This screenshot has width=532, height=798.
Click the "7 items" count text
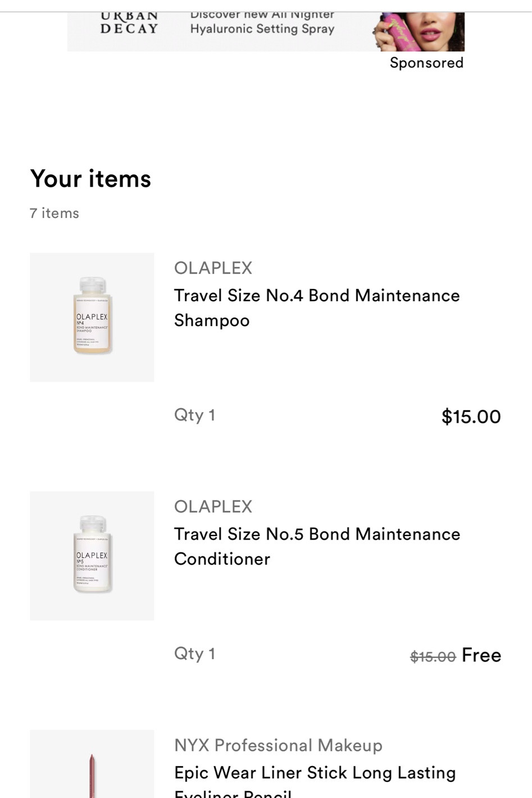(x=54, y=213)
